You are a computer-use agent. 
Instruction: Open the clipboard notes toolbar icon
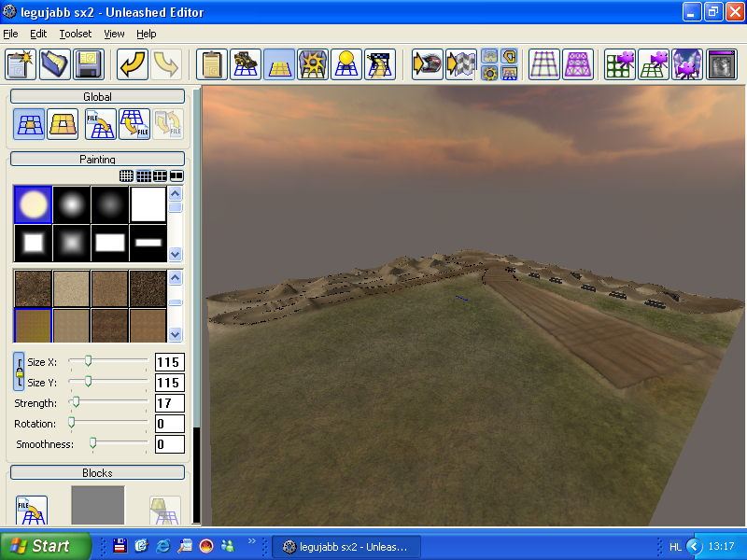pyautogui.click(x=212, y=64)
